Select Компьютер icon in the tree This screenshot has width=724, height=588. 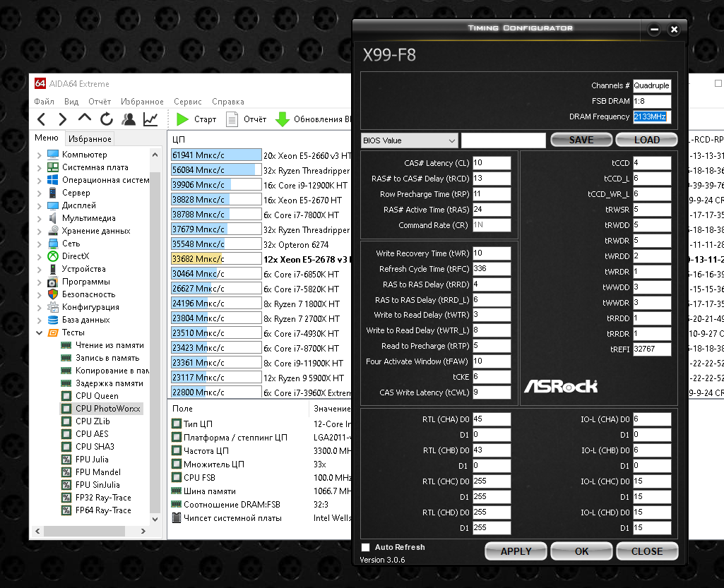(53, 154)
